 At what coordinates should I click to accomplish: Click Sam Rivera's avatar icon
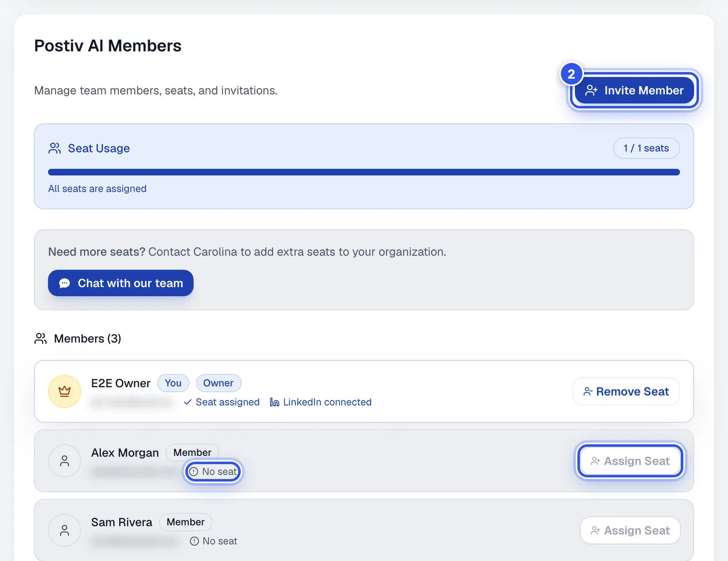(65, 531)
